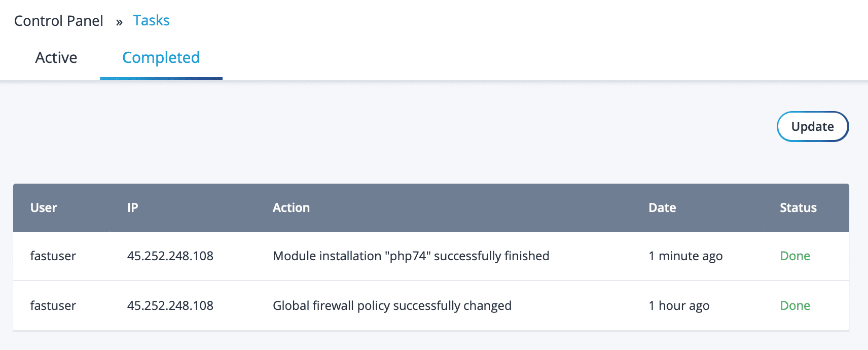
Task: Click IP address in php74 installation row
Action: coord(170,256)
